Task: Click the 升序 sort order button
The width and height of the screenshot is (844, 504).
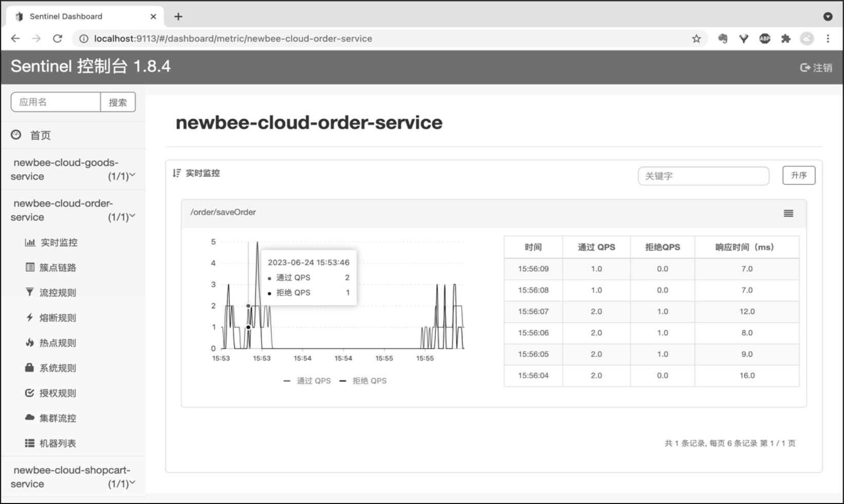Action: tap(799, 175)
